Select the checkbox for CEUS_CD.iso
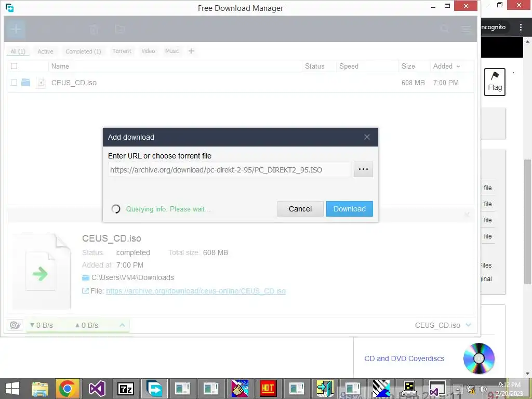The width and height of the screenshot is (532, 399). click(x=14, y=83)
